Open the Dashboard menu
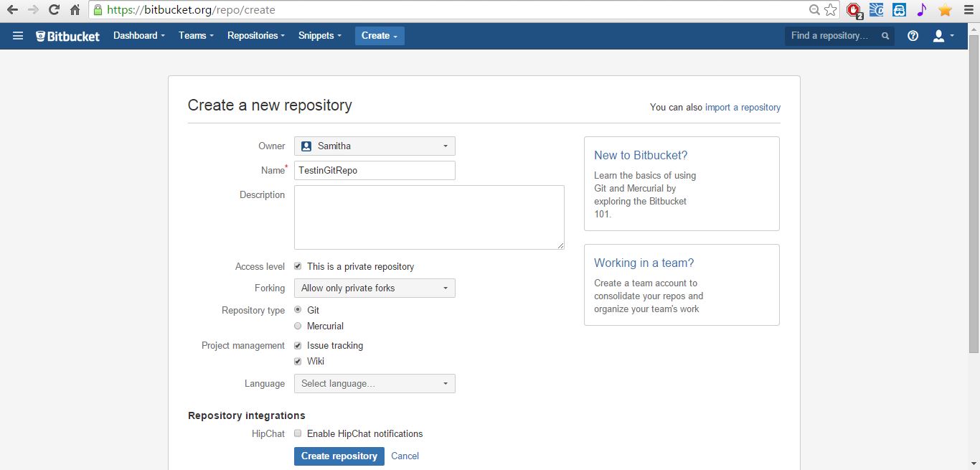980x470 pixels. pos(139,36)
